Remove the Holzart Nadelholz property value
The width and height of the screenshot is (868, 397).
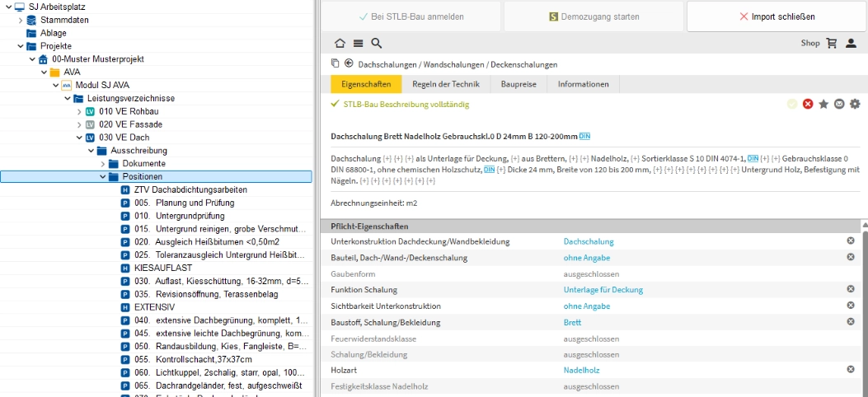[x=851, y=370]
